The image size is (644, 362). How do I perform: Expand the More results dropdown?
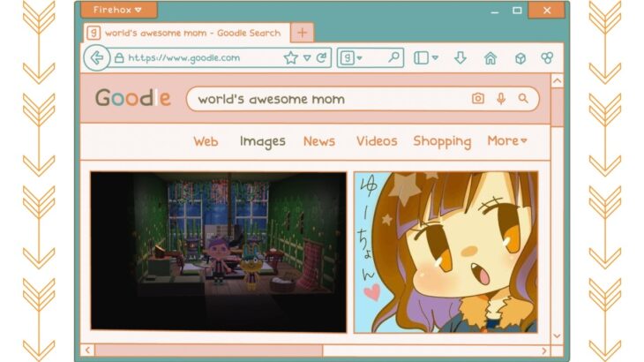[507, 141]
